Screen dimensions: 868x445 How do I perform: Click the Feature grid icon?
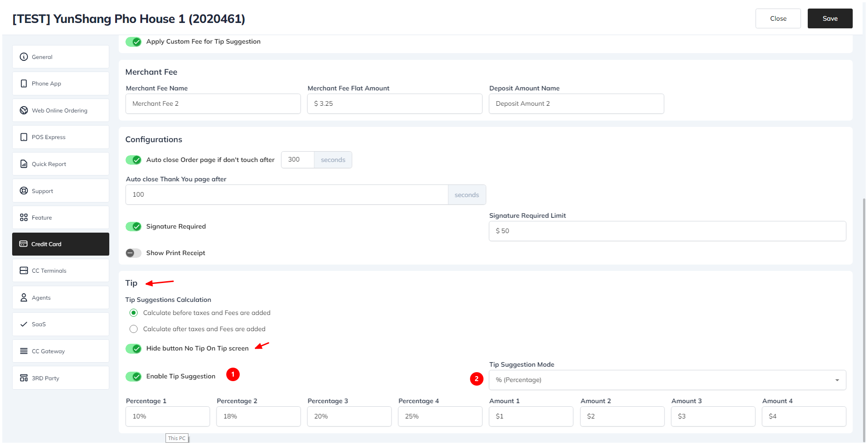click(x=24, y=218)
